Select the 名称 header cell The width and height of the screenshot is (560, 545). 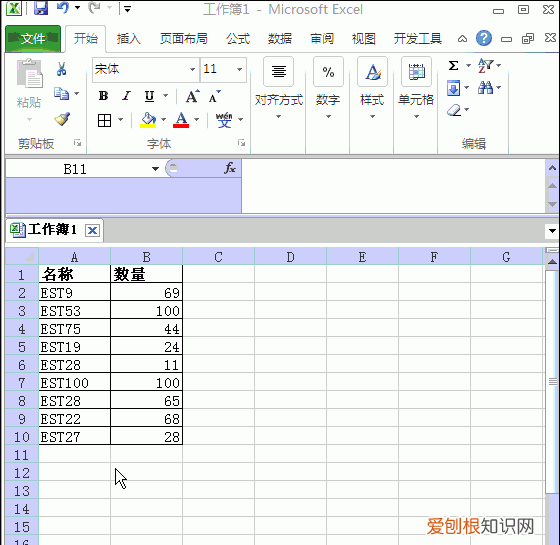click(75, 274)
